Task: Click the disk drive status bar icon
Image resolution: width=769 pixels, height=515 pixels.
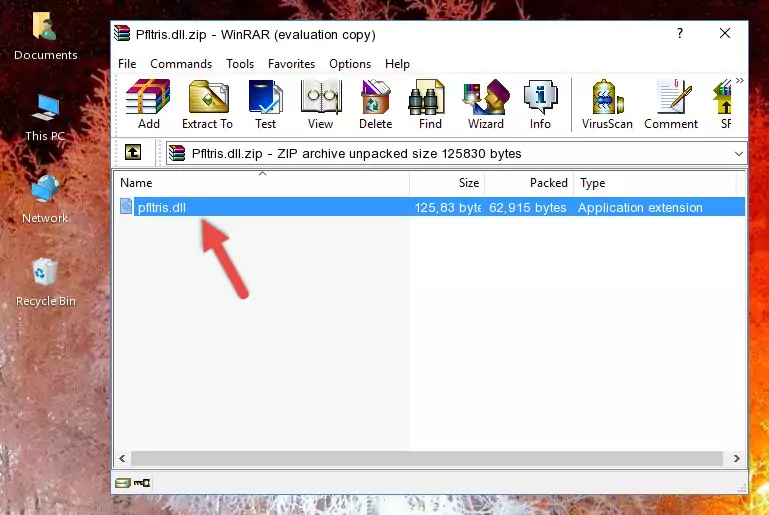Action: coord(123,483)
